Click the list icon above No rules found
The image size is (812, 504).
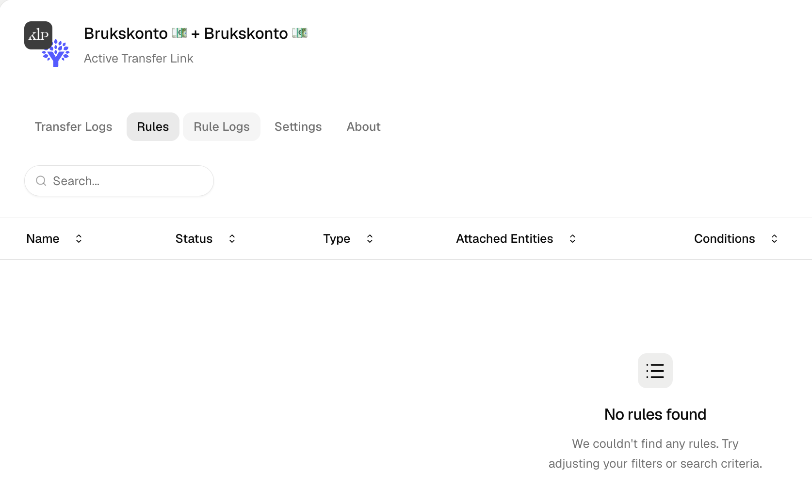[x=655, y=371]
